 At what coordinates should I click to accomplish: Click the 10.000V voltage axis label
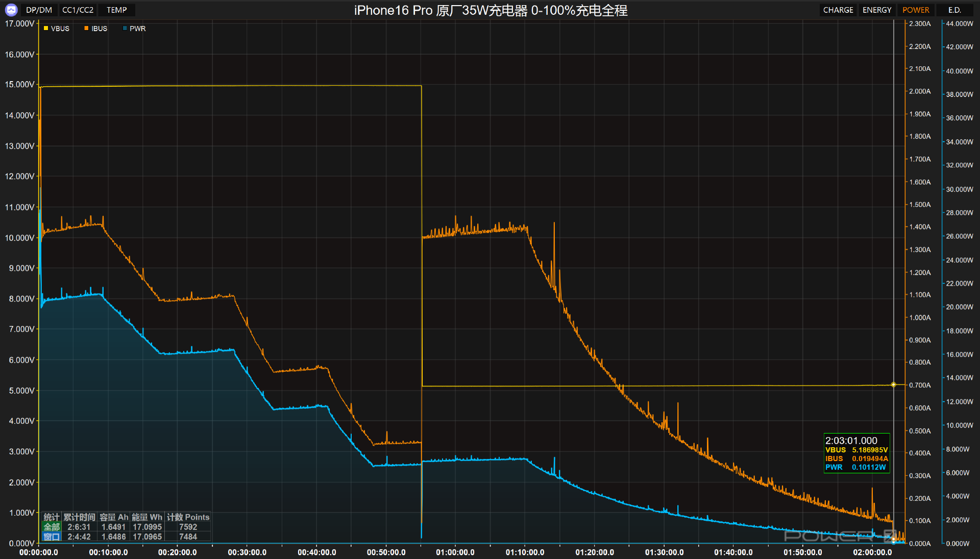click(x=19, y=238)
